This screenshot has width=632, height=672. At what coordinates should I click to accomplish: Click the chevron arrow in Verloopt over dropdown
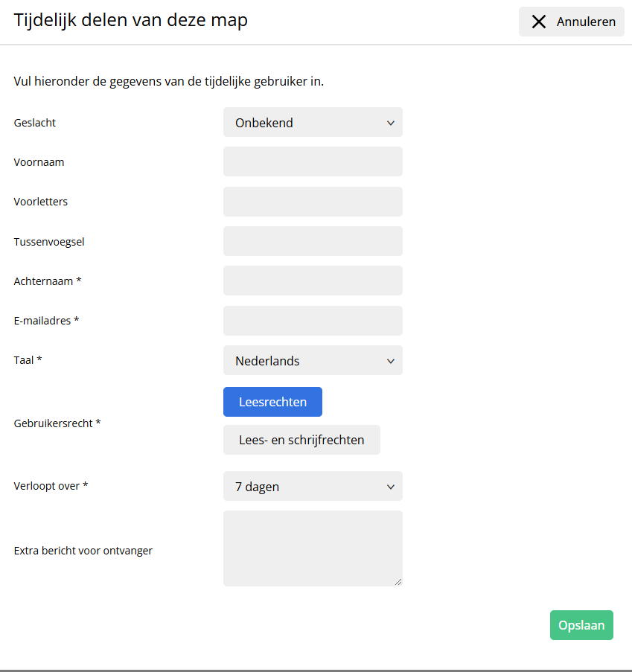click(x=391, y=487)
